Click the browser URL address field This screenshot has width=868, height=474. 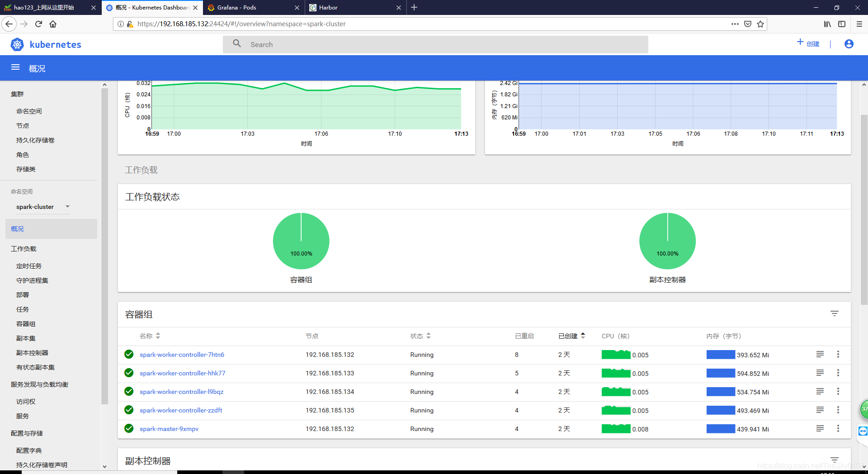click(x=429, y=24)
